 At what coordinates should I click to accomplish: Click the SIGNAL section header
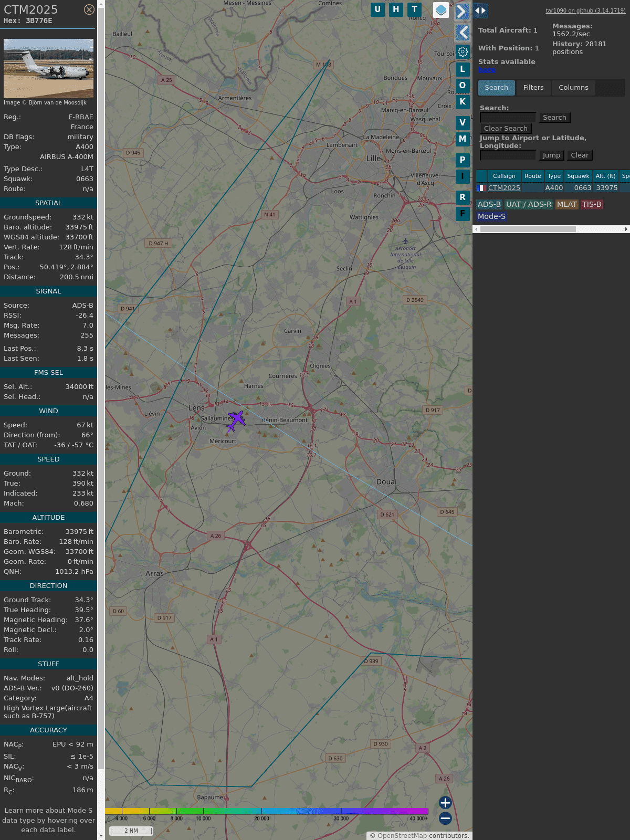click(48, 291)
